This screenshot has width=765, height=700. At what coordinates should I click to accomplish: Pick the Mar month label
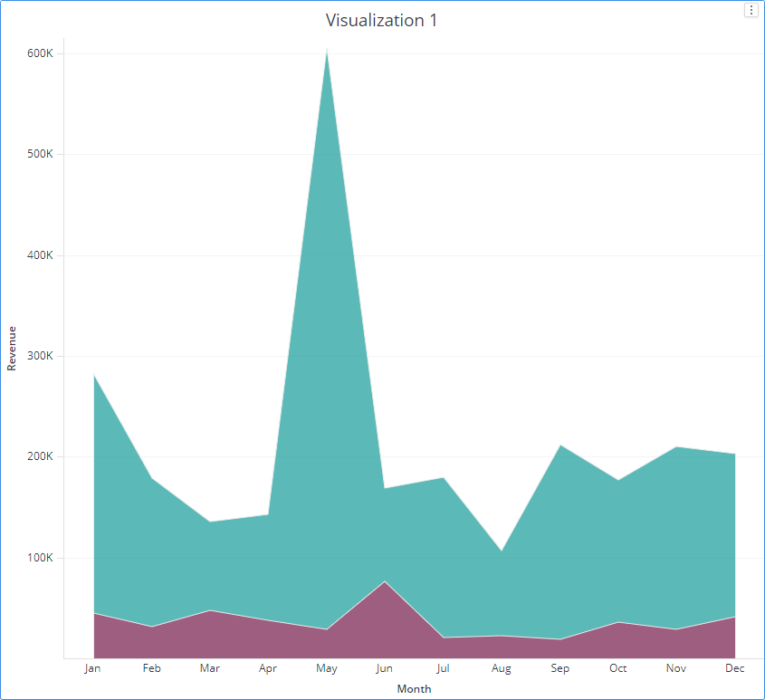coord(210,668)
